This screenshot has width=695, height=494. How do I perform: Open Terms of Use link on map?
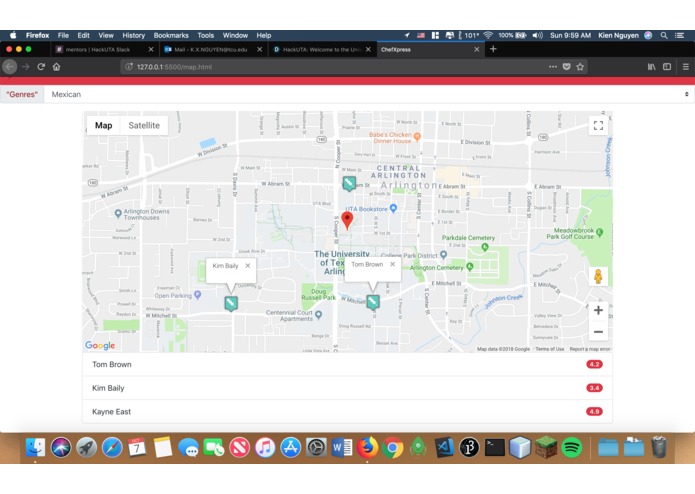[x=550, y=349]
